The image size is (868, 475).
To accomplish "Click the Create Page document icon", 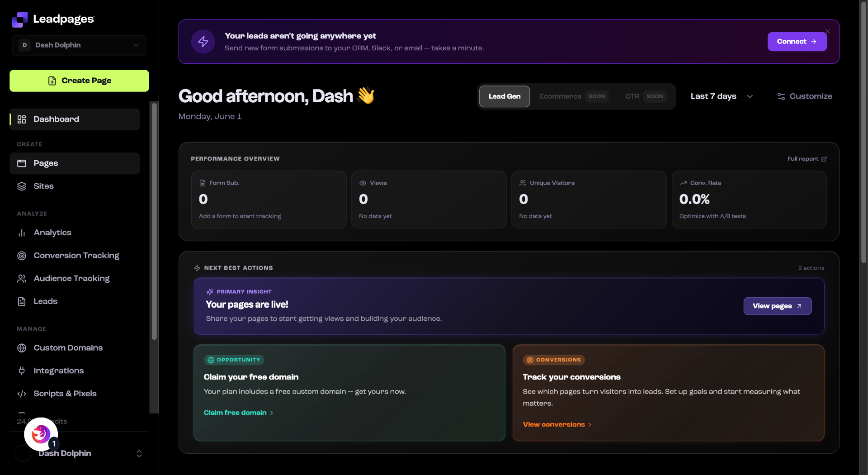I will click(x=52, y=81).
